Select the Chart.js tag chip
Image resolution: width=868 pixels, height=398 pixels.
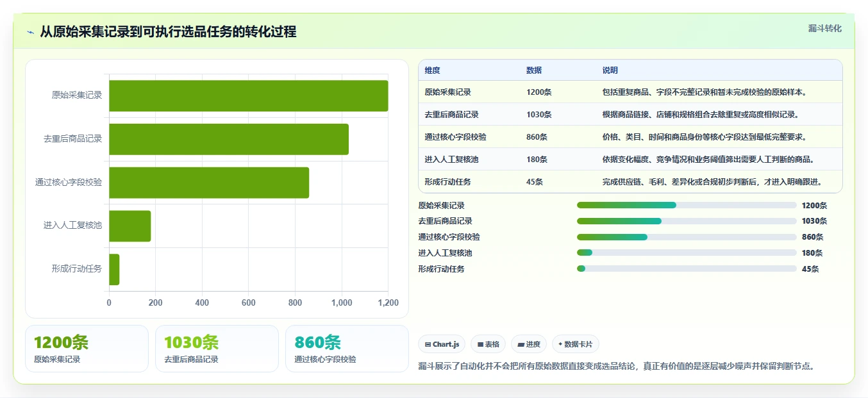(442, 344)
